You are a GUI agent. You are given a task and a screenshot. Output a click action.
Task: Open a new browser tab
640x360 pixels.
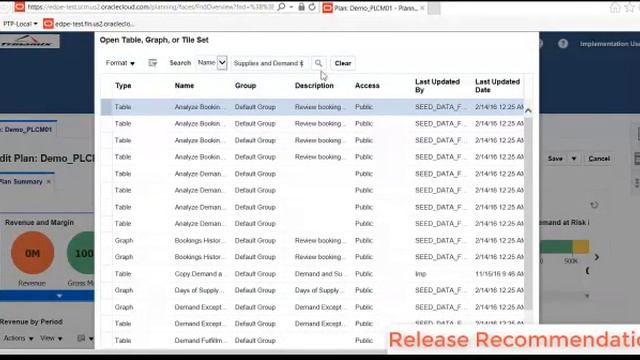tap(434, 8)
